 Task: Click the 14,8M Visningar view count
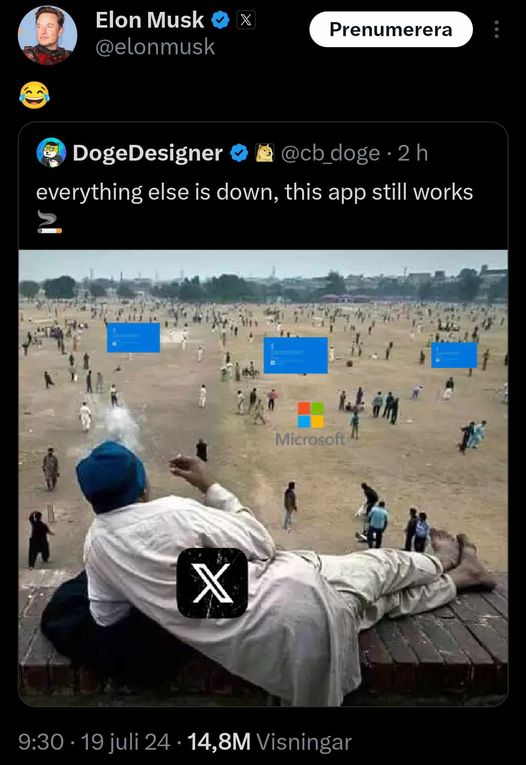[269, 742]
